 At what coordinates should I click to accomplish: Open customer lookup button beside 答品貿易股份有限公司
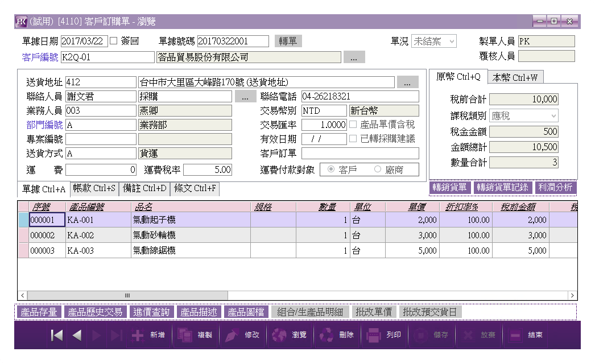click(x=354, y=57)
